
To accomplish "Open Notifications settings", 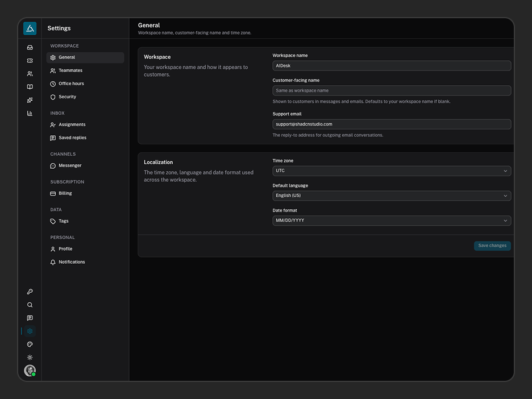I will [x=85, y=262].
